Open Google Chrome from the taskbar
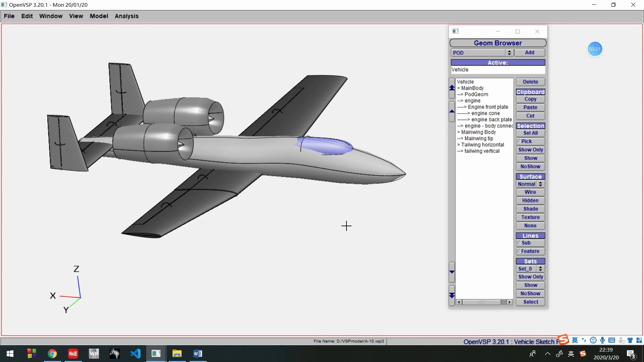This screenshot has width=644, height=362. click(x=52, y=354)
